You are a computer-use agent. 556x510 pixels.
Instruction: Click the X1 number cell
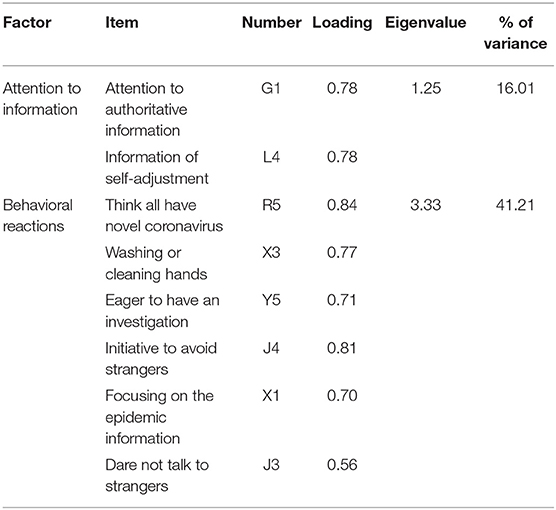[271, 396]
